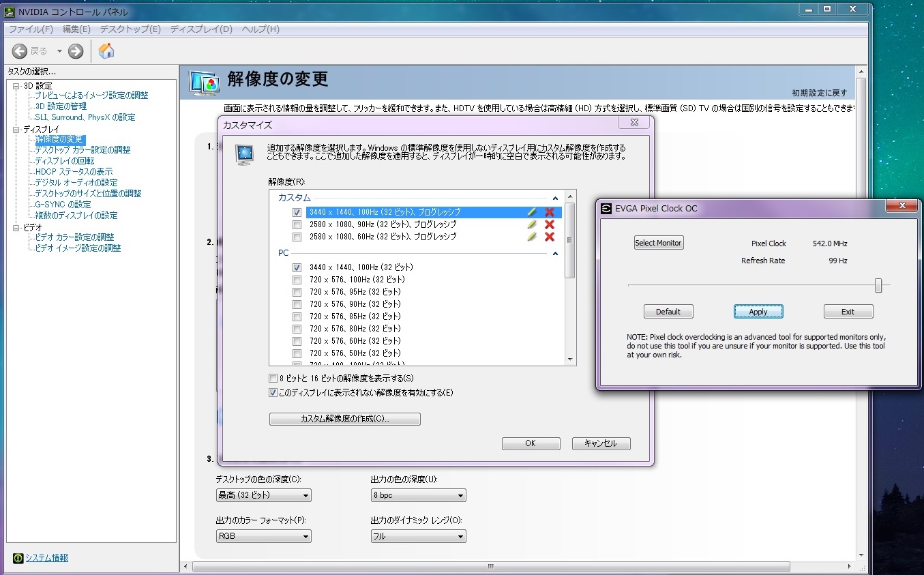Click Default button in EVGA window
This screenshot has width=924, height=575.
tap(668, 312)
